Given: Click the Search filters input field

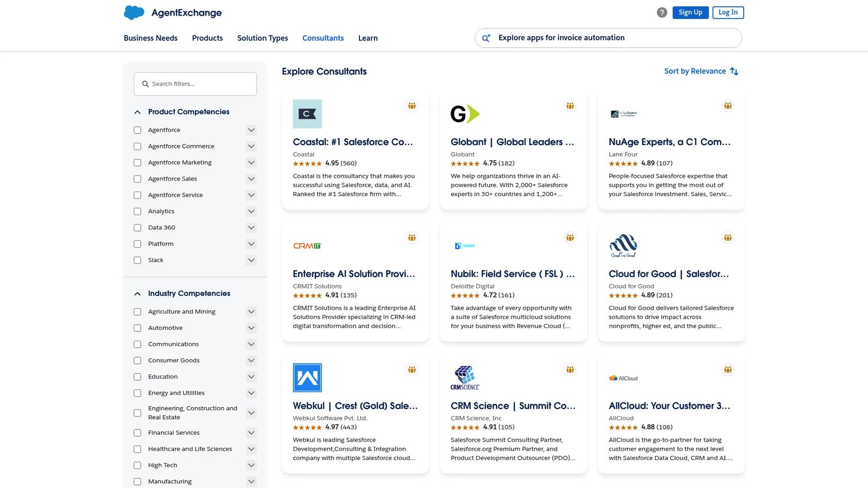Looking at the screenshot, I should pyautogui.click(x=195, y=84).
